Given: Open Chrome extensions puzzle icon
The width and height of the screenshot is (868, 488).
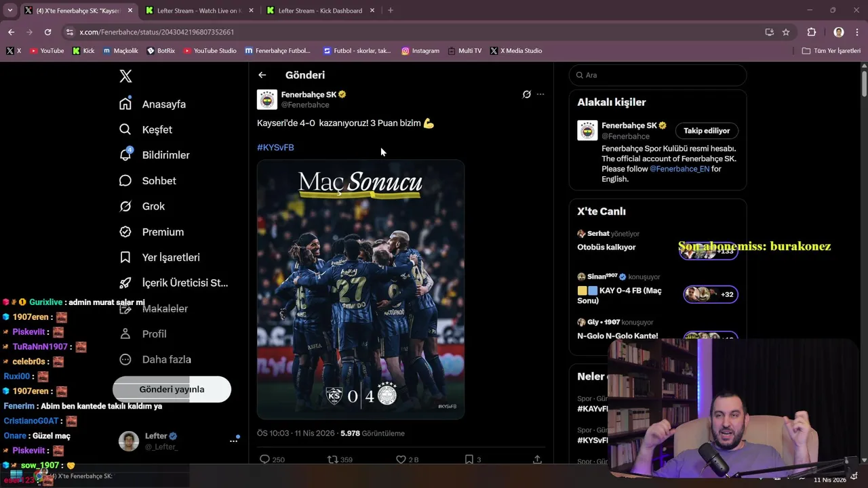Looking at the screenshot, I should pyautogui.click(x=812, y=32).
